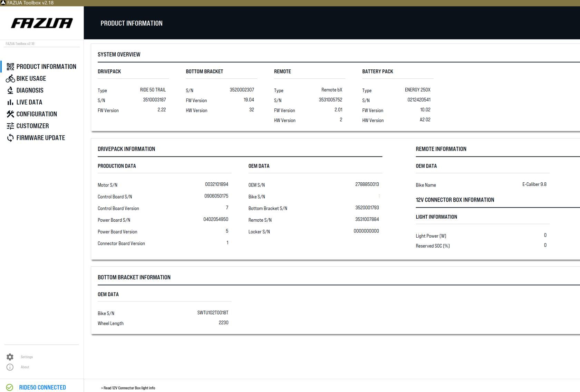Select Remote S/N 3531005752
This screenshot has height=392, width=580.
(330, 100)
